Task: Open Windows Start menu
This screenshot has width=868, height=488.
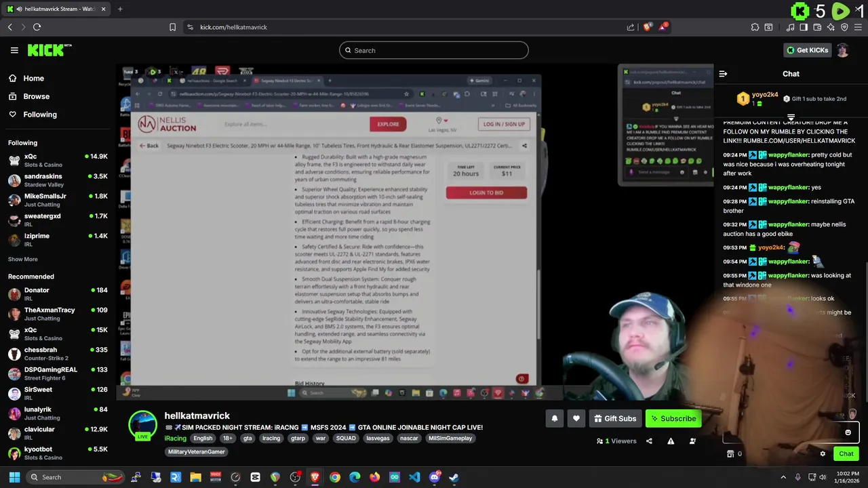Action: [x=14, y=477]
